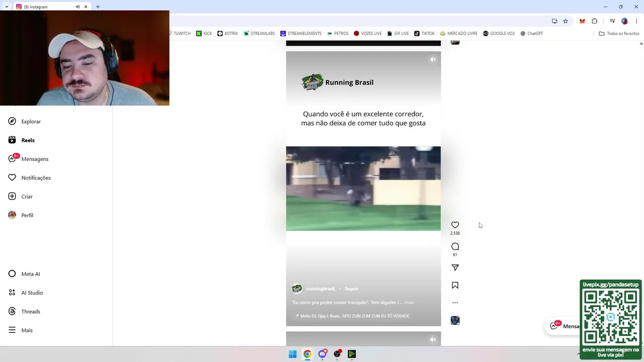Open the GOOGLE VO3 bookmark
The image size is (644, 362).
pyautogui.click(x=499, y=33)
